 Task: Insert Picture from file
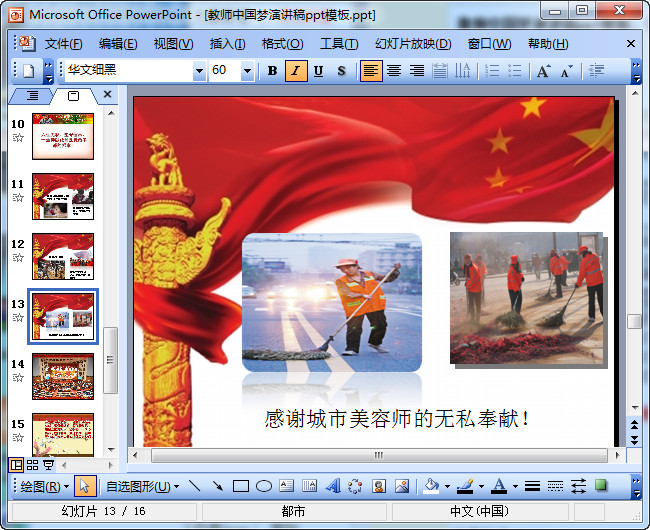click(402, 486)
